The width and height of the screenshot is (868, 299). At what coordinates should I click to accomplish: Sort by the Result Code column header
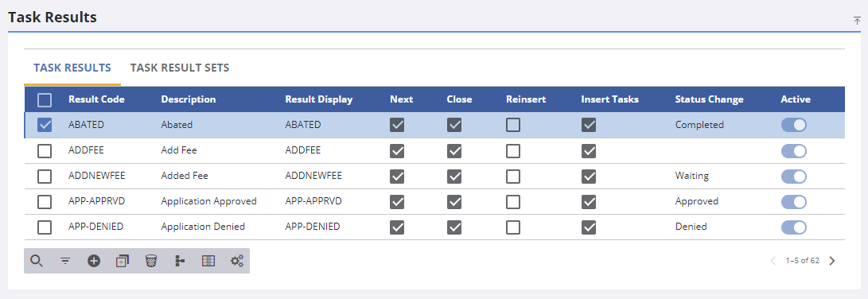coord(96,99)
